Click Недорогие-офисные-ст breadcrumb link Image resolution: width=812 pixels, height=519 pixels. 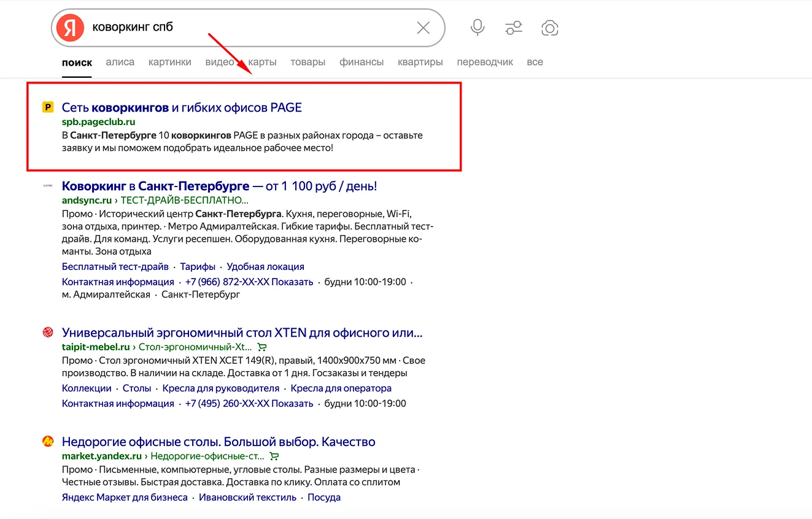(x=207, y=456)
